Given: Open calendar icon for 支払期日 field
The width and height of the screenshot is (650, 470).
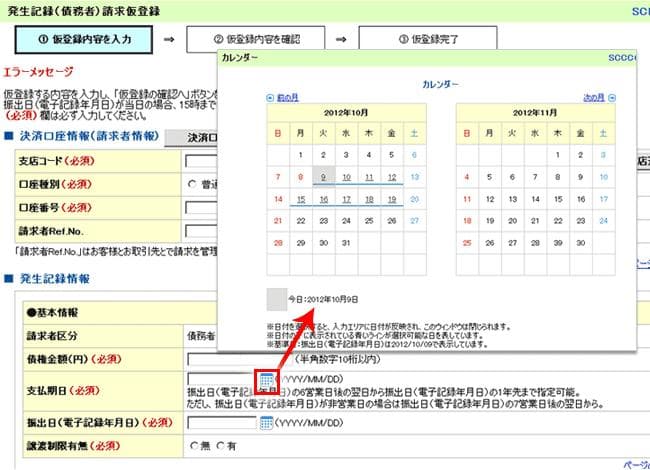Looking at the screenshot, I should [267, 382].
